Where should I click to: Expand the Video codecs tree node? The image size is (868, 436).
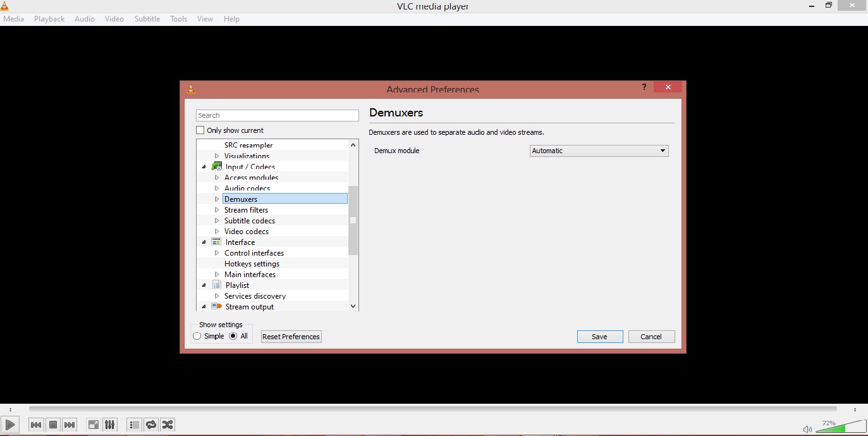217,232
